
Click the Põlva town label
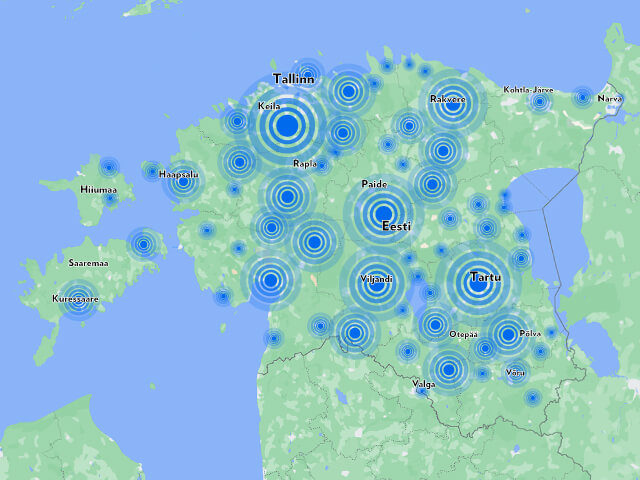pos(530,333)
